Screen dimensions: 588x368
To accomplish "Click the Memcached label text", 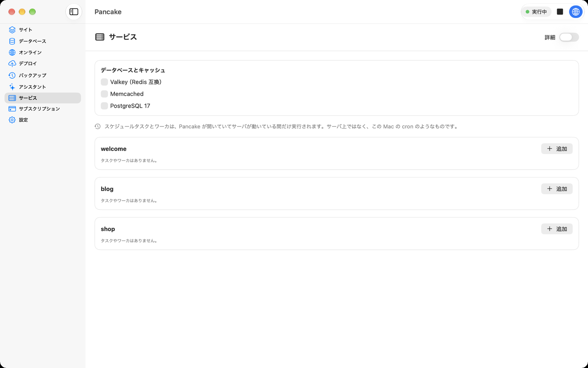I will point(127,94).
